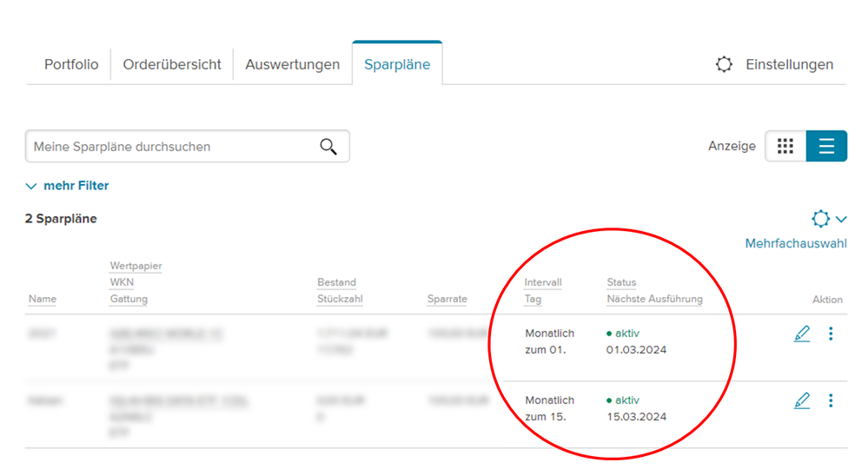Open Einstellungen link
Screen dimensions: 868x469
pyautogui.click(x=789, y=65)
